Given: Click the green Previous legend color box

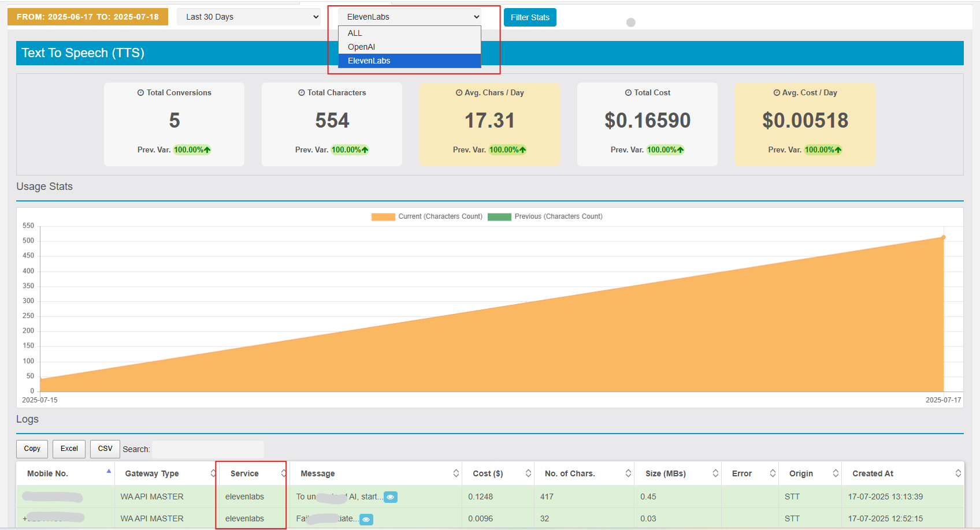Looking at the screenshot, I should click(499, 217).
